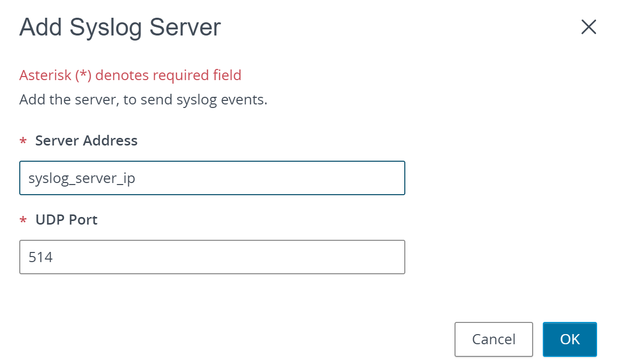Click the red required field notice
The height and width of the screenshot is (364, 627).
(x=130, y=75)
